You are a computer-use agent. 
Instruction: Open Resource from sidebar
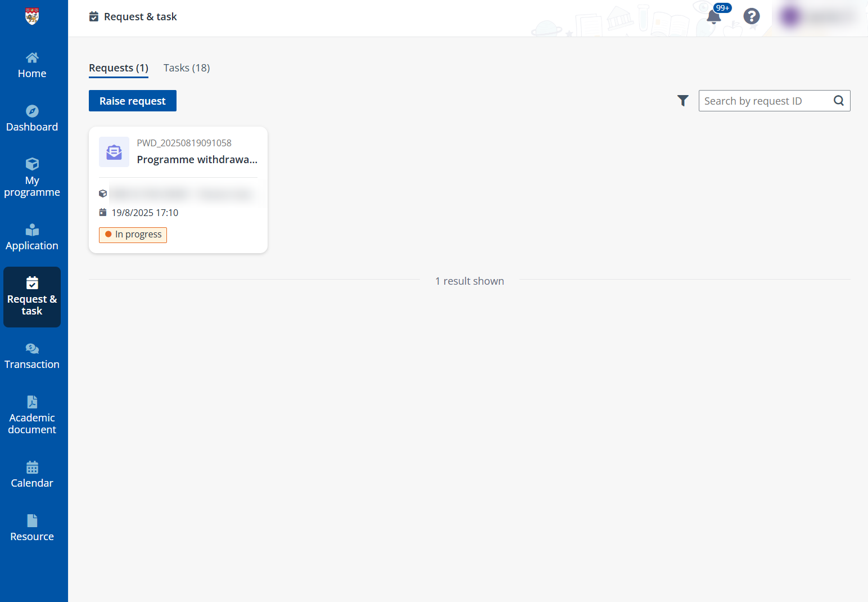[x=32, y=528]
